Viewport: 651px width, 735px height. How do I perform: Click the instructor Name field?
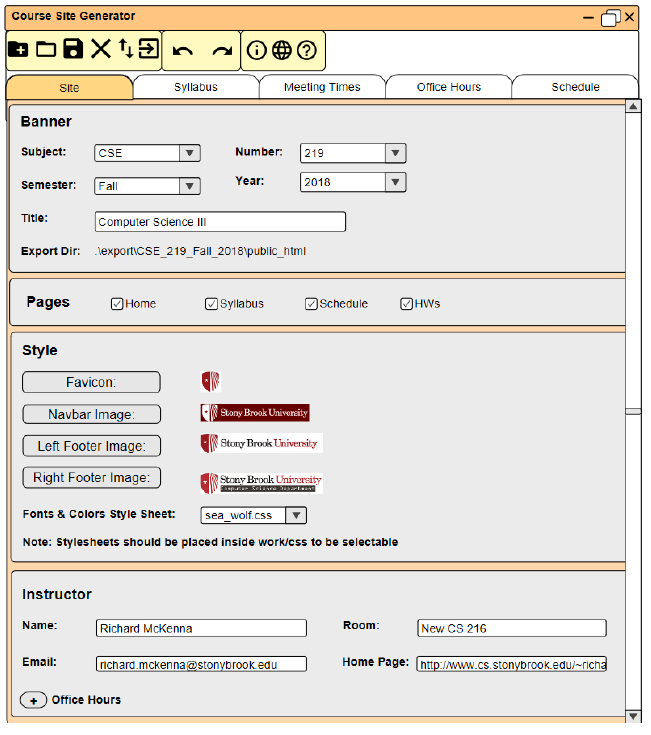pos(202,629)
